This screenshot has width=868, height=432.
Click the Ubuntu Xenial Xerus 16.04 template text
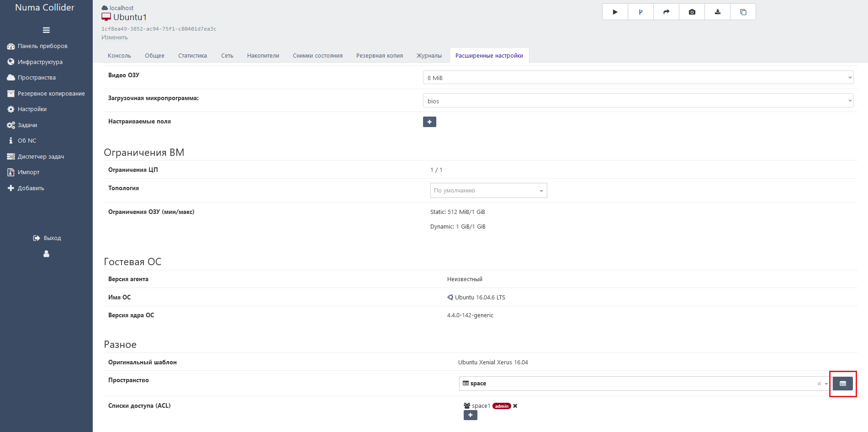pos(493,363)
